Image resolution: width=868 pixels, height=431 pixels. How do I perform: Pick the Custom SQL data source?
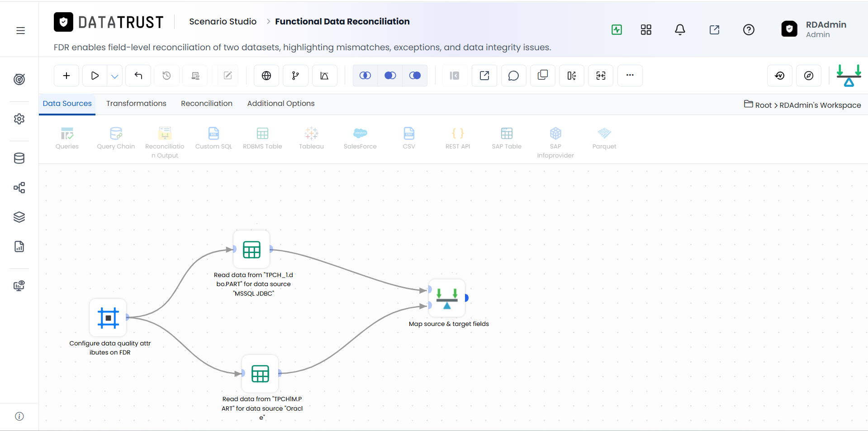213,138
